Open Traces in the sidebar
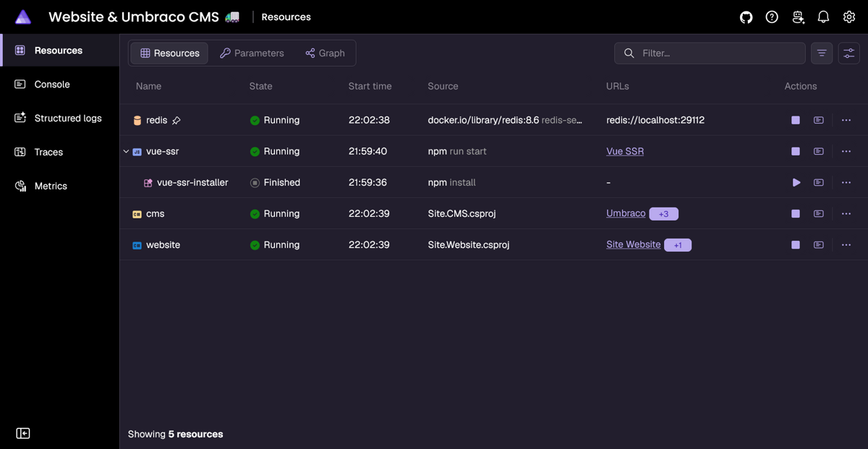Viewport: 868px width, 449px height. click(59, 152)
